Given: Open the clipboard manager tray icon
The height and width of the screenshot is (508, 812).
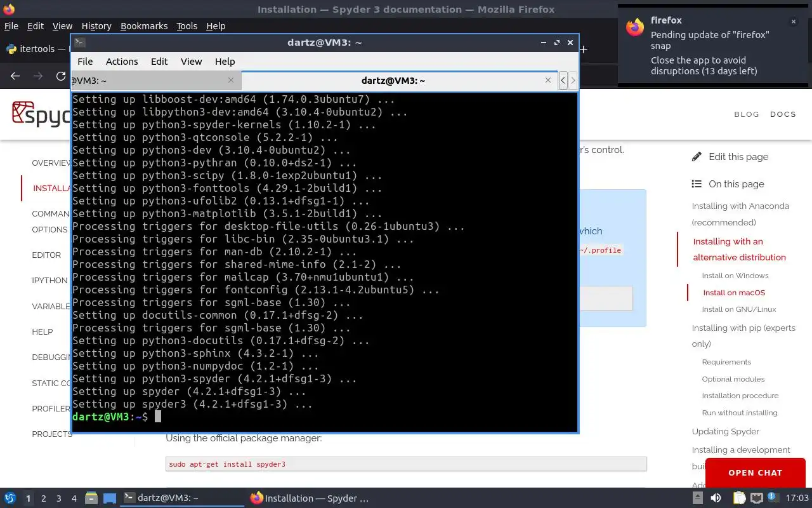Looking at the screenshot, I should (739, 498).
